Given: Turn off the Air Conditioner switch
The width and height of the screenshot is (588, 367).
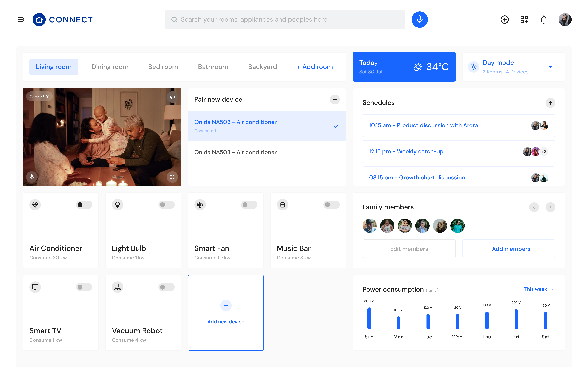Looking at the screenshot, I should (84, 205).
